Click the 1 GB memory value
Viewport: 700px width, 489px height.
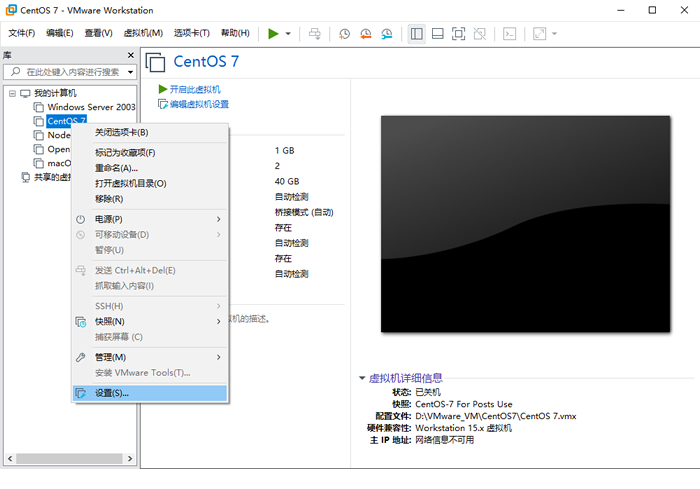point(284,150)
